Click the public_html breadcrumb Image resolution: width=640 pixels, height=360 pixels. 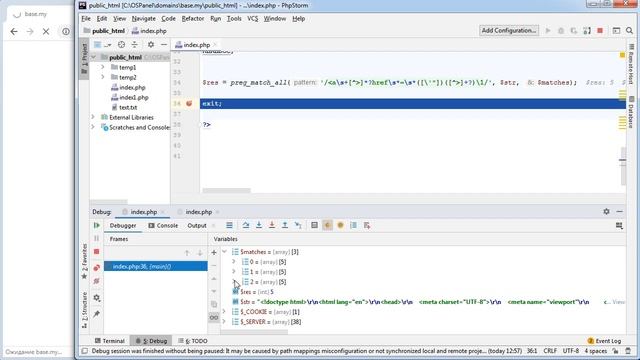pyautogui.click(x=104, y=31)
